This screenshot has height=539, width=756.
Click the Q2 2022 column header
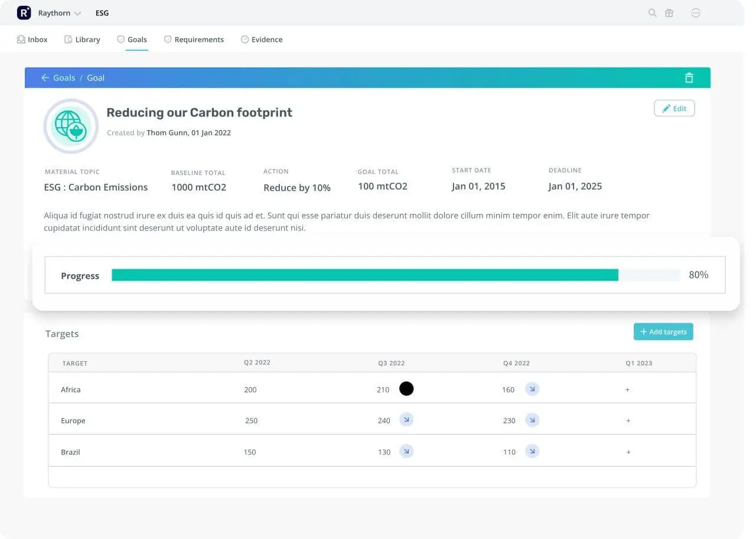257,362
